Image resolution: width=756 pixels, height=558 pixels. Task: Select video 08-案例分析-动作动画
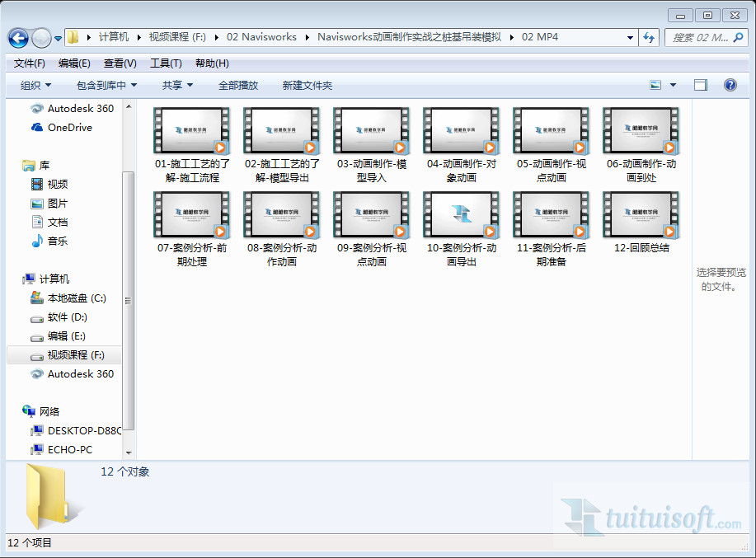coord(282,230)
